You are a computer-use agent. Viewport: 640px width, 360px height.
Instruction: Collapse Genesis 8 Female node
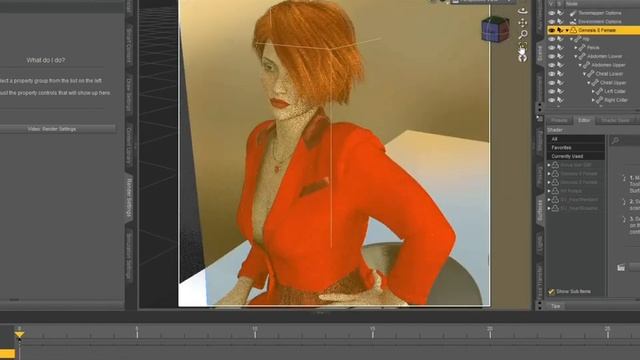click(567, 31)
